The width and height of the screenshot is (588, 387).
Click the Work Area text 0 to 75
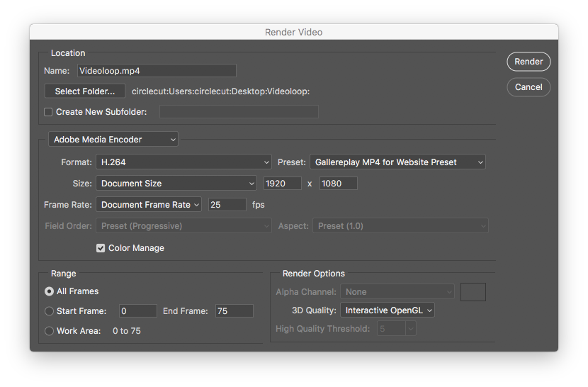[x=127, y=331]
